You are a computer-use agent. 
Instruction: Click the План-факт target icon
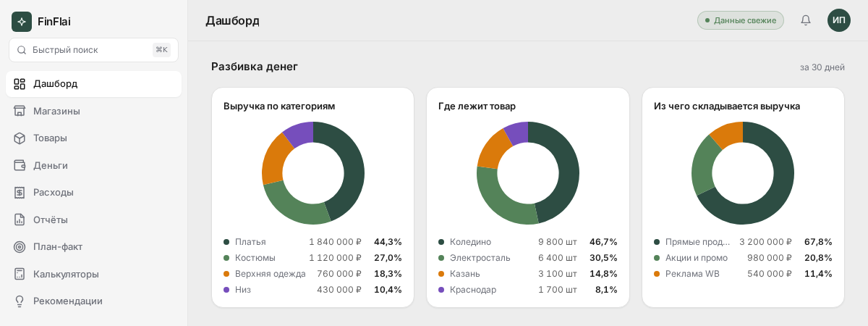coord(20,247)
